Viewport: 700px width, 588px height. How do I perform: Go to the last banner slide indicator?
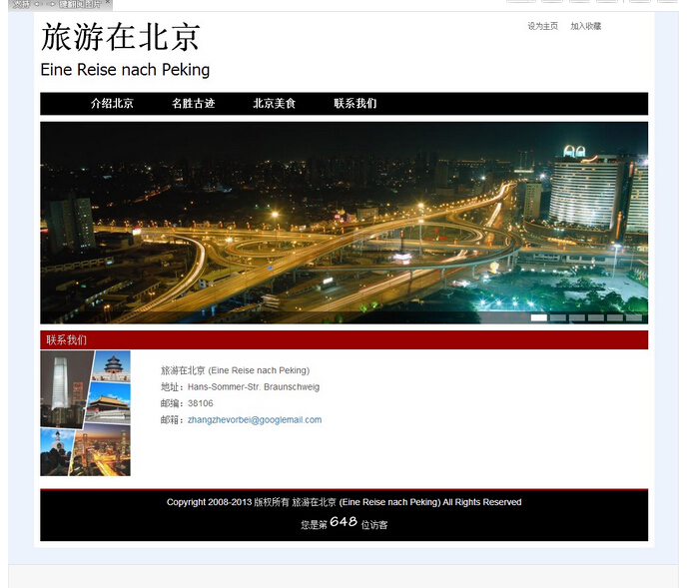[x=634, y=317]
